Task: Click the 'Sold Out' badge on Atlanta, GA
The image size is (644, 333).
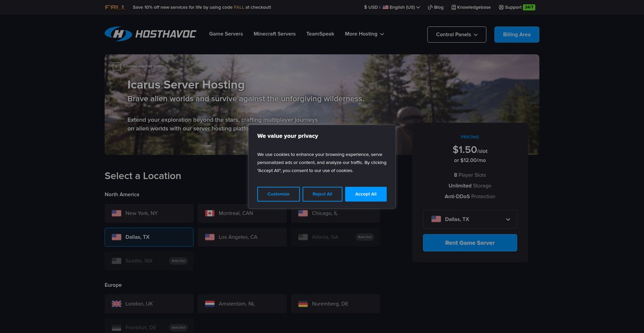Action: [365, 237]
